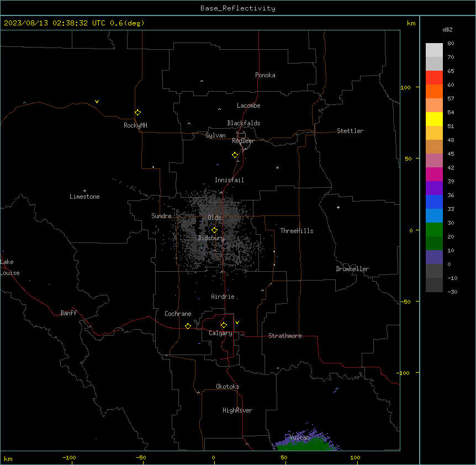Click the ThreeHills label
The height and width of the screenshot is (465, 476).
[297, 231]
